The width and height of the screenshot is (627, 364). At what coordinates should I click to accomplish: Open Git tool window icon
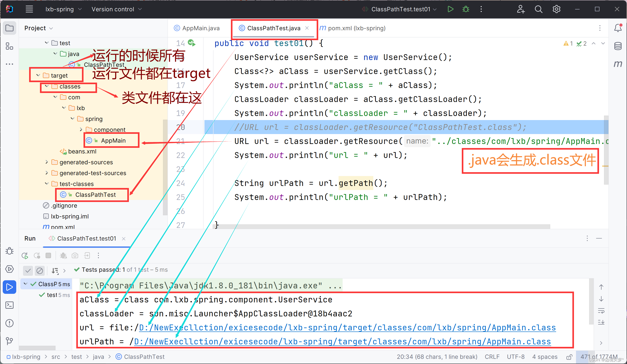click(x=9, y=341)
